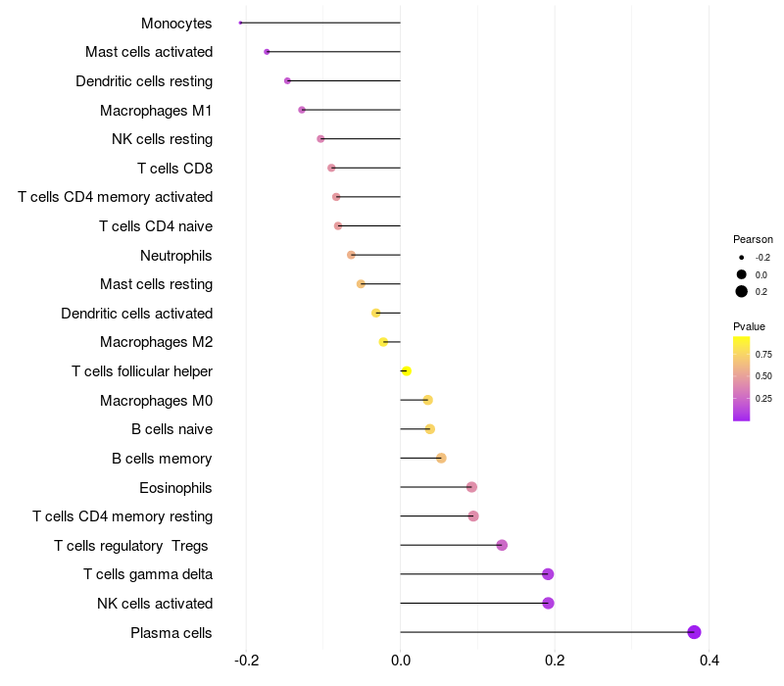784x686 pixels.
Task: Select the Mast cells activated point
Action: pos(267,52)
